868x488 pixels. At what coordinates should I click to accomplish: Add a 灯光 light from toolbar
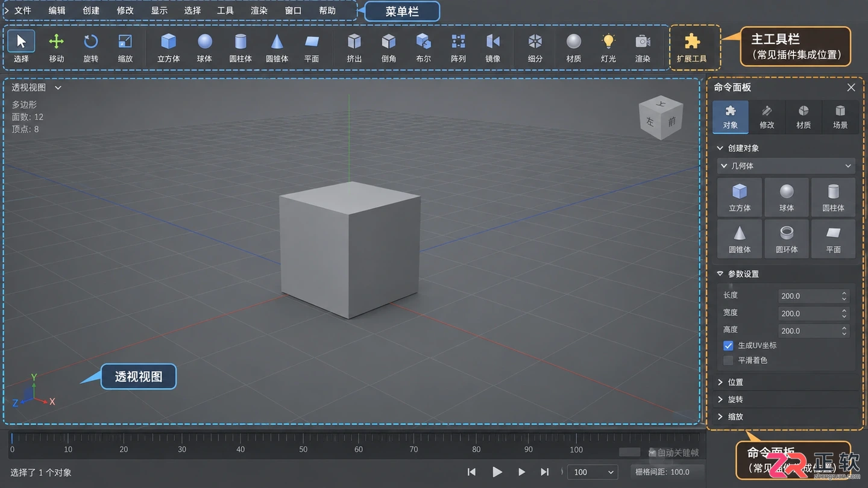[608, 47]
